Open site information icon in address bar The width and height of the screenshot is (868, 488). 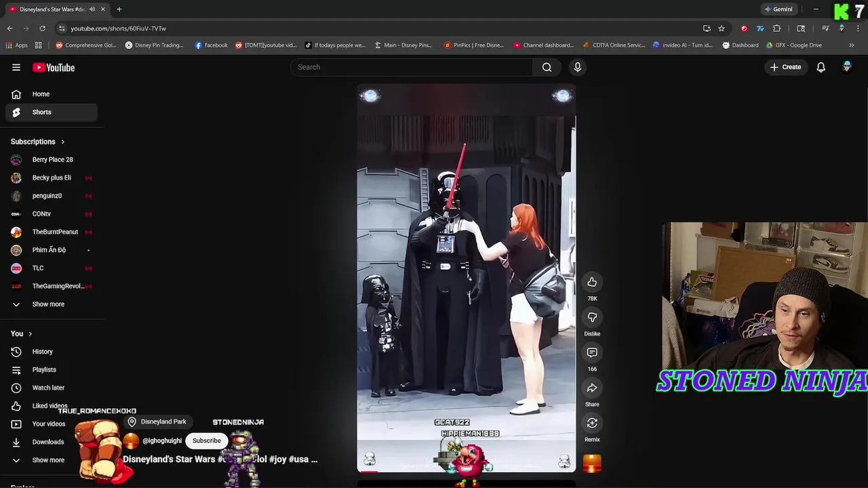(x=62, y=28)
